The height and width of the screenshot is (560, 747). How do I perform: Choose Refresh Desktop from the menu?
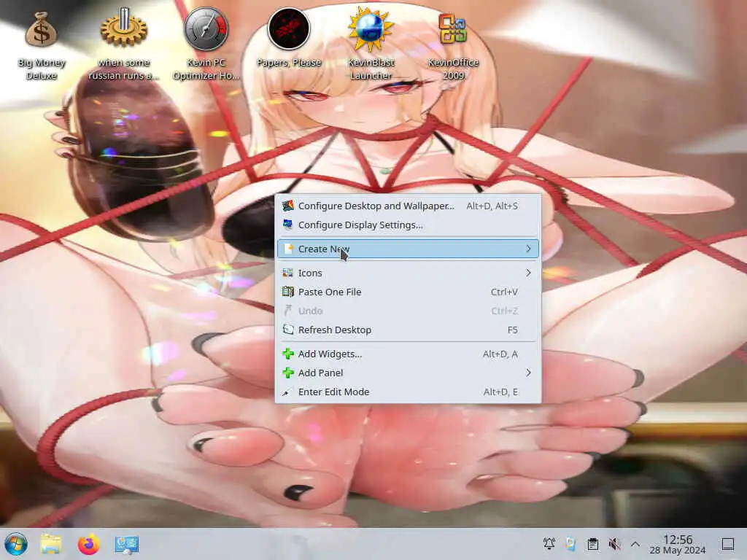coord(409,330)
